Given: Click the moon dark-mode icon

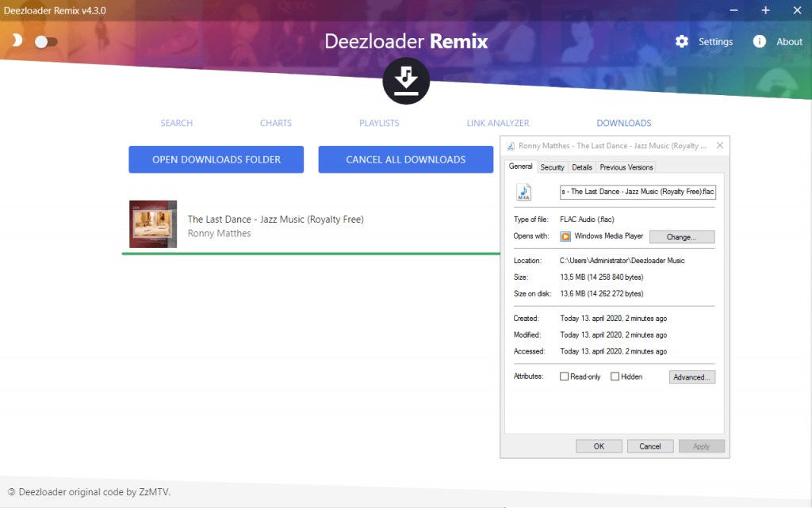Looking at the screenshot, I should 17,40.
